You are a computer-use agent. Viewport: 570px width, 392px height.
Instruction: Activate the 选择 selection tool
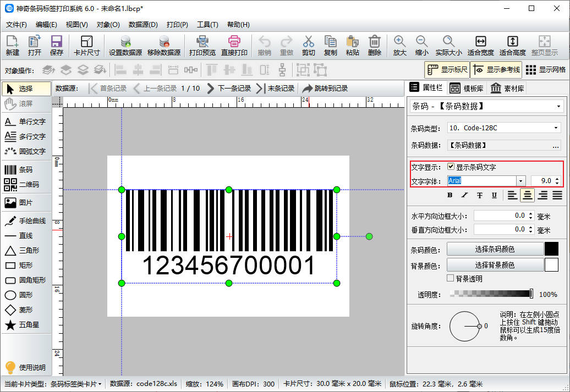(26, 89)
